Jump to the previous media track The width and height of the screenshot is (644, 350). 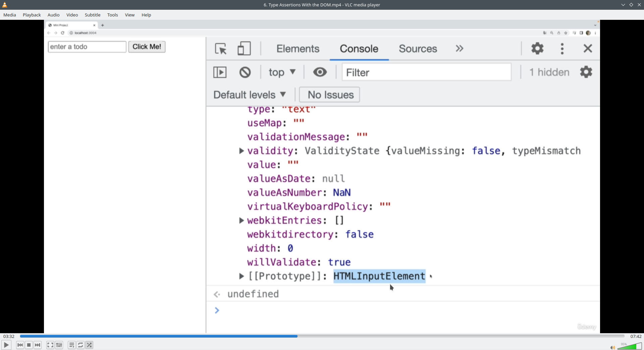tap(20, 345)
